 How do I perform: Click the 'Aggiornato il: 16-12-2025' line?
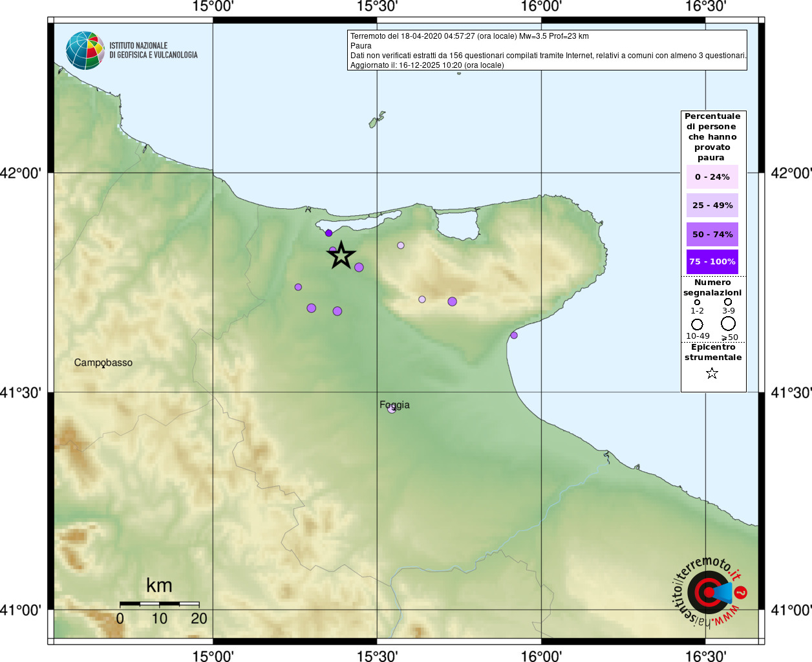(427, 65)
